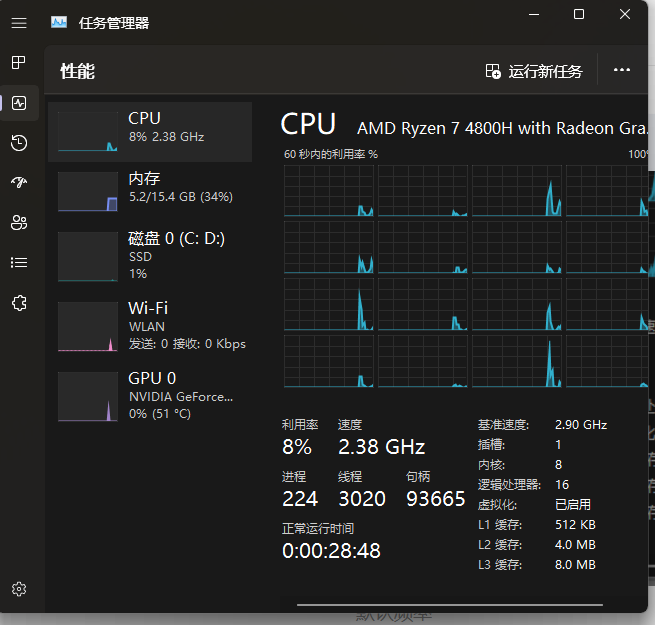
Task: Open the App history page icon
Action: (x=19, y=143)
